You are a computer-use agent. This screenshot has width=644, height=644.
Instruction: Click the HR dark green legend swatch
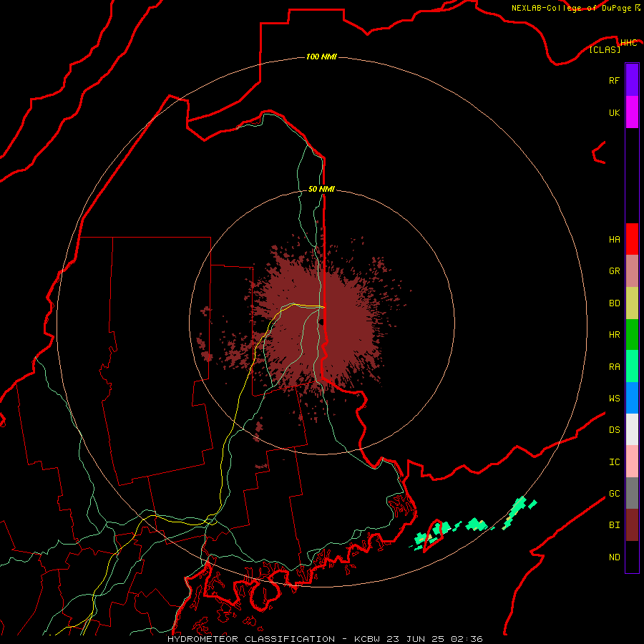coord(632,335)
